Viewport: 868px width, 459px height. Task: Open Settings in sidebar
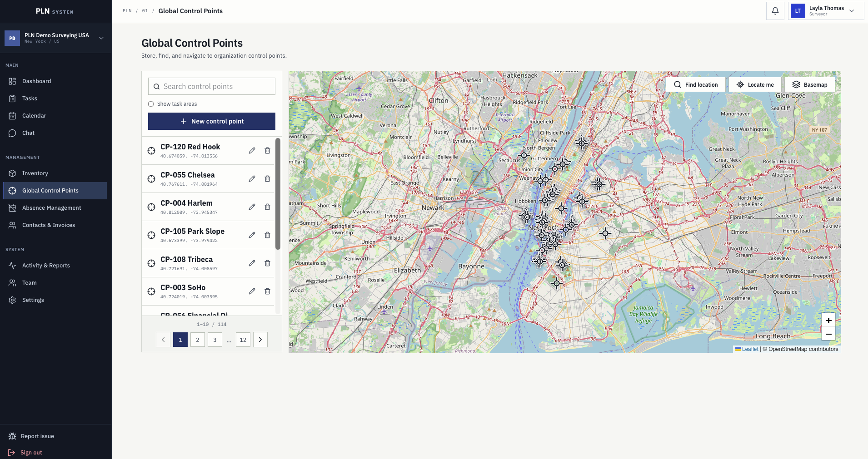[55, 300]
